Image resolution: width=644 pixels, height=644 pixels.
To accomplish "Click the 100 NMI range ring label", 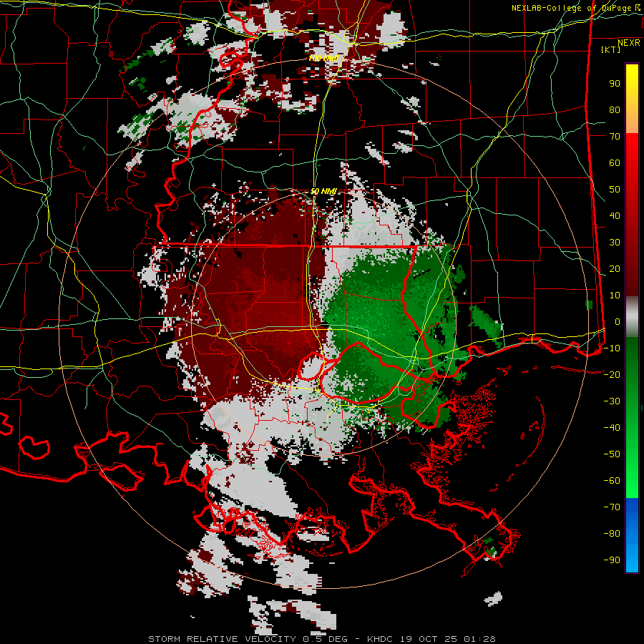I will (323, 59).
